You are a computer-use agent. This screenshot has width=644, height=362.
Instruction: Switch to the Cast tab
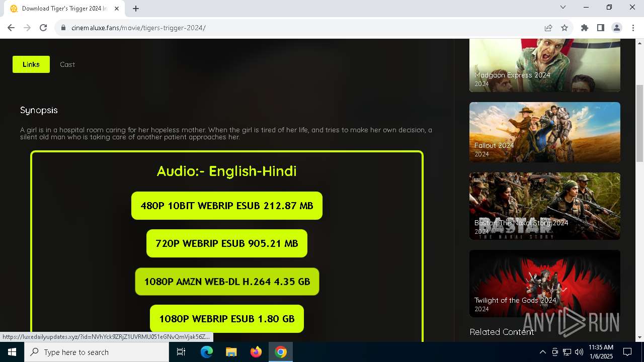[x=67, y=64]
